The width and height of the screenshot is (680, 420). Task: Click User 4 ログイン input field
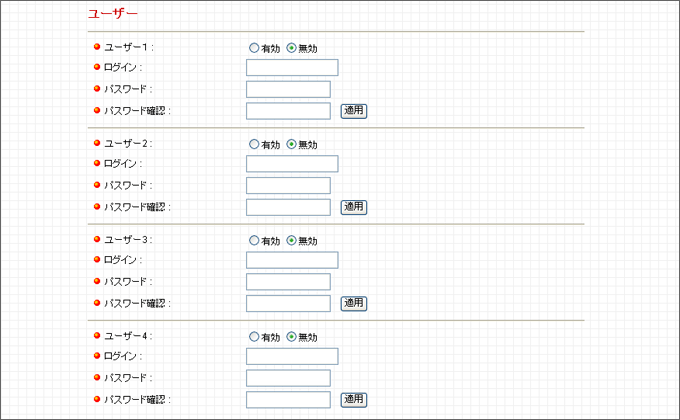pyautogui.click(x=292, y=357)
